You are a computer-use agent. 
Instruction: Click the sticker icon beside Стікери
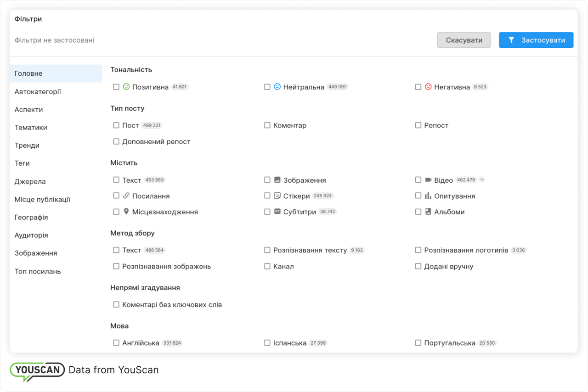tap(277, 196)
